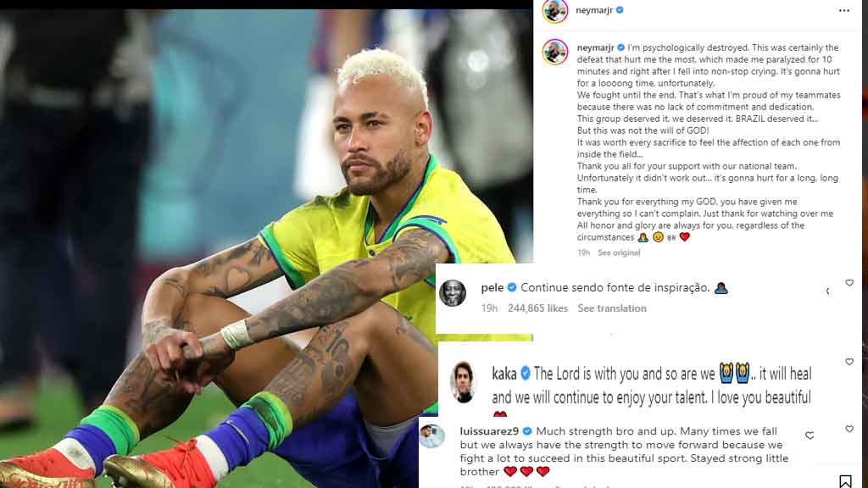868x488 pixels.
Task: Like pele's comment with the heart
Action: (849, 283)
